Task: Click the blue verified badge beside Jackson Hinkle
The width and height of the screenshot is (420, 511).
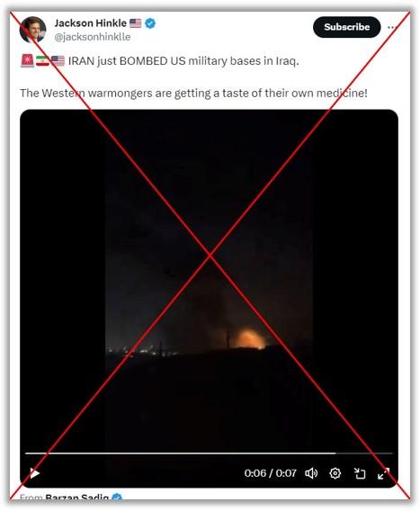Action: pos(150,23)
